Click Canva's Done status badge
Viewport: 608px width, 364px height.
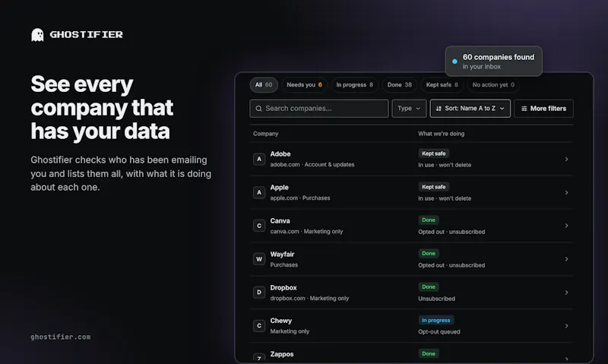click(x=429, y=220)
